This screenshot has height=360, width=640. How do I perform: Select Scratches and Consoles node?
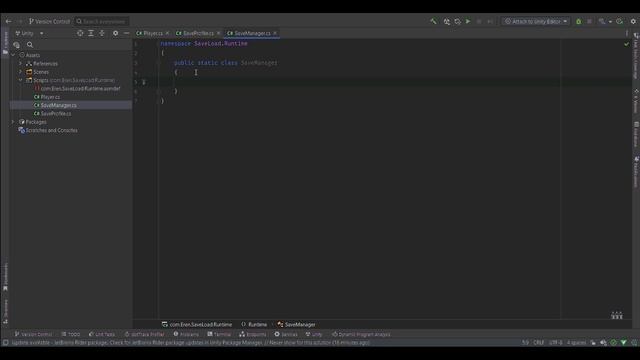coord(48,130)
